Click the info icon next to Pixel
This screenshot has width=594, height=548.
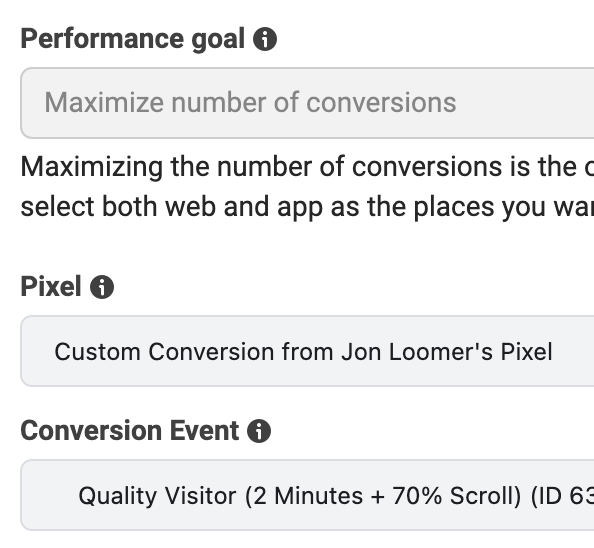pos(102,287)
